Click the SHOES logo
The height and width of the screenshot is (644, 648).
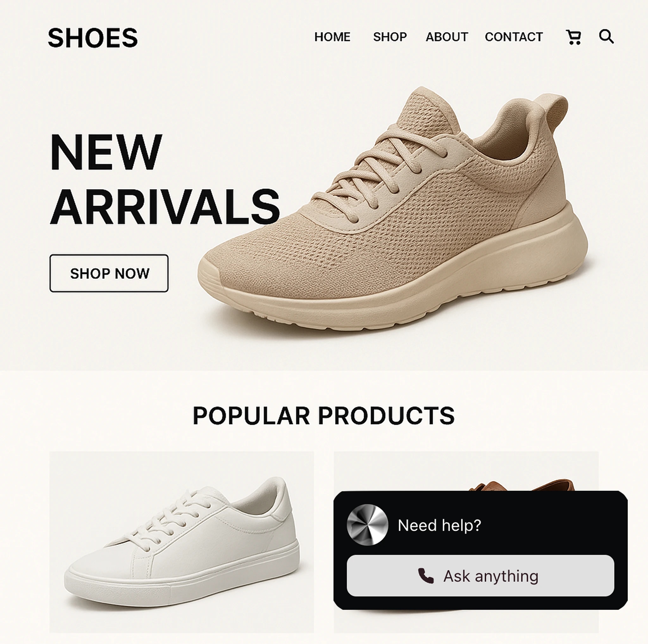pyautogui.click(x=93, y=38)
